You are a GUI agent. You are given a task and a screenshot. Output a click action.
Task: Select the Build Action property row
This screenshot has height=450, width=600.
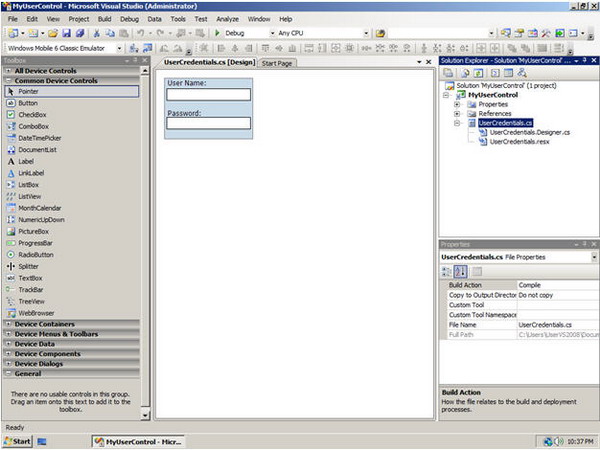[x=523, y=285]
